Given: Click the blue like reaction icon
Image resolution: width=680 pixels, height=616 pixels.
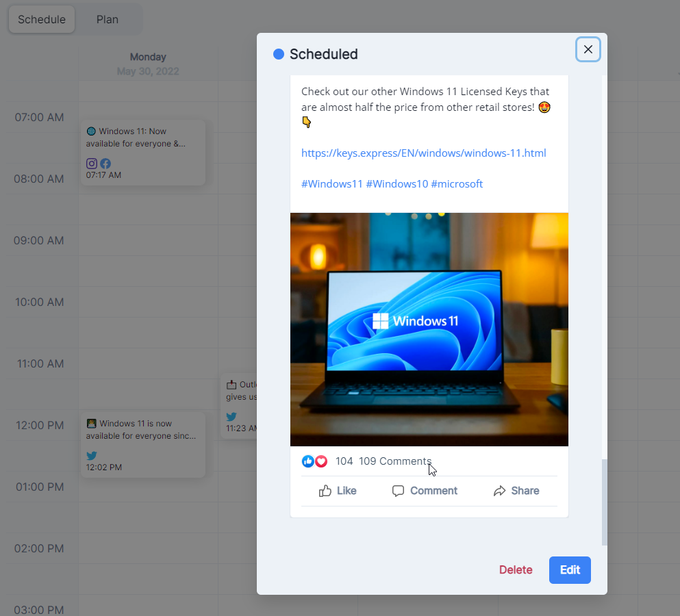Looking at the screenshot, I should pyautogui.click(x=308, y=461).
